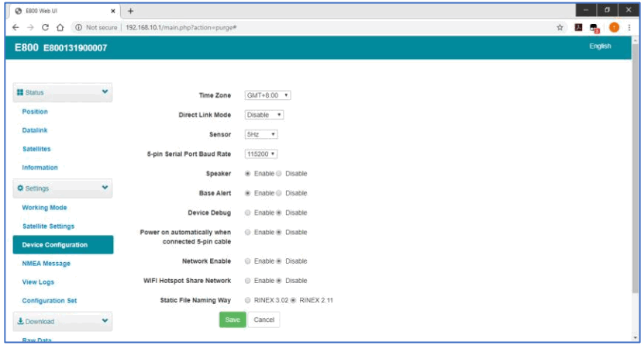Select Device Configuration in sidebar
This screenshot has width=644, height=349.
point(64,244)
